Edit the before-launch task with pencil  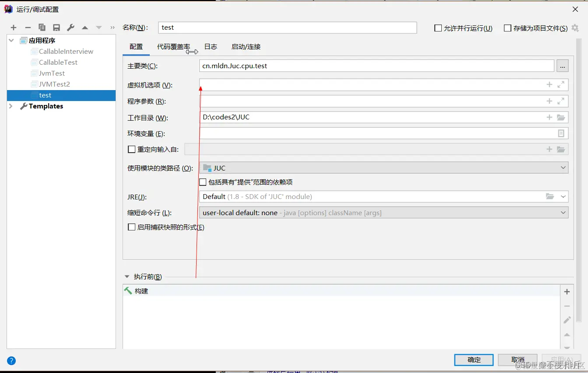(567, 320)
